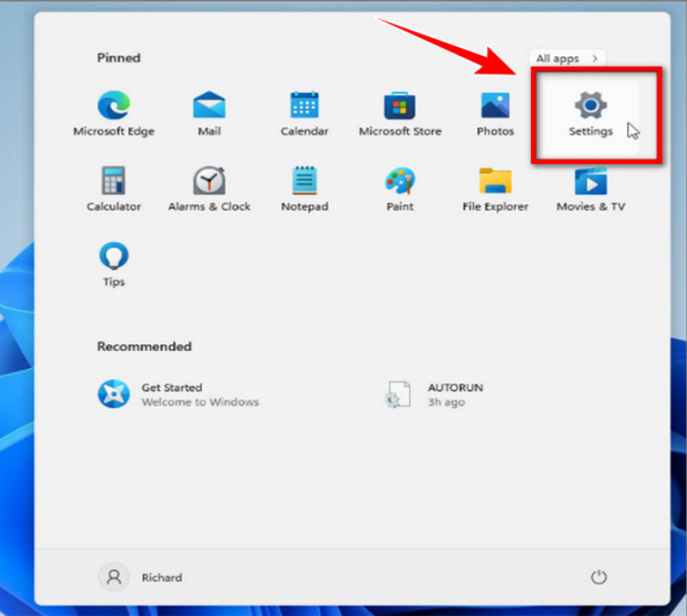This screenshot has width=687, height=616.
Task: Click the Power button
Action: click(x=599, y=578)
